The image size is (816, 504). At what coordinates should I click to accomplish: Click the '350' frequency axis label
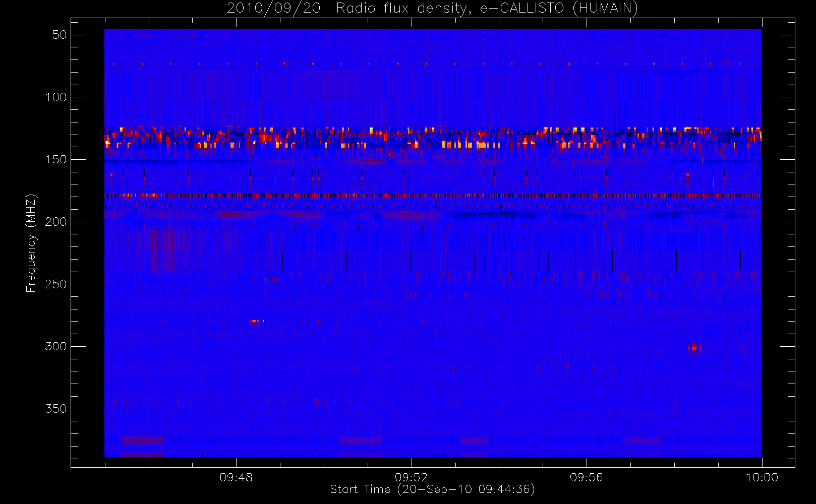[x=56, y=409]
